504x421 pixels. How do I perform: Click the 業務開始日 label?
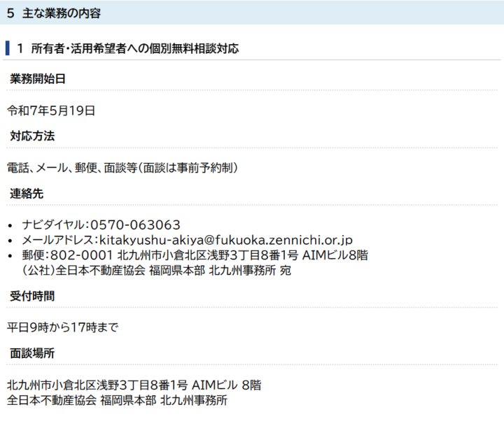point(38,79)
